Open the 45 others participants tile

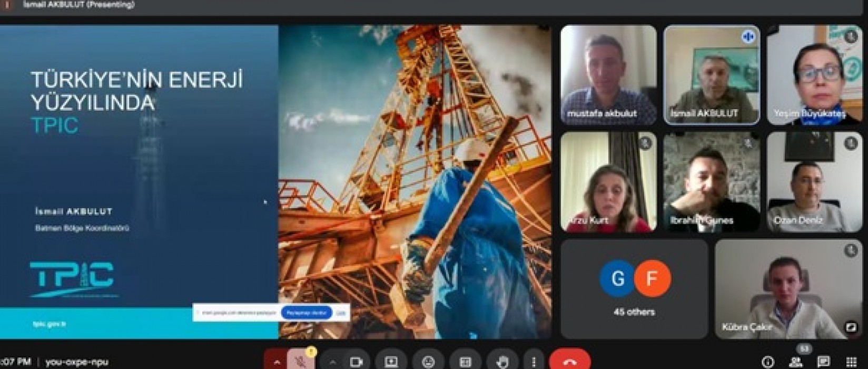coord(634,289)
